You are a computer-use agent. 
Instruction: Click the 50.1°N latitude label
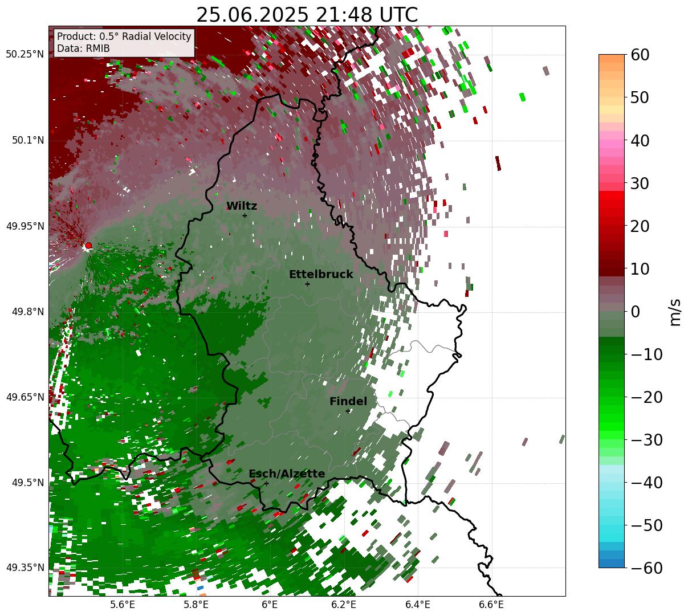pyautogui.click(x=27, y=140)
